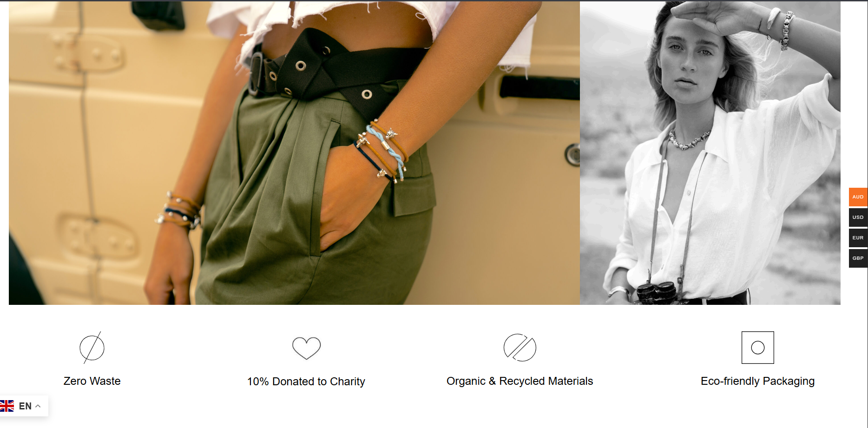Click the Zero Waste label
Screen dimensions: 868x428
[92, 381]
